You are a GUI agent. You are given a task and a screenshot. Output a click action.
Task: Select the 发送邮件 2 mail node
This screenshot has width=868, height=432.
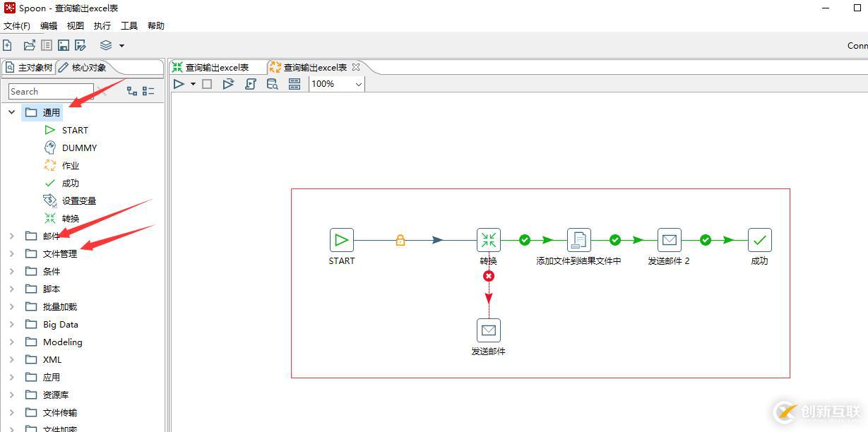coord(670,240)
